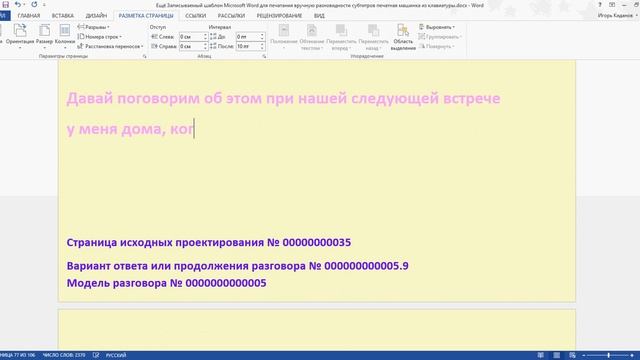Click 'Страница исходных проектирования № 0000000035' line
Screen dimensions: 640x360
click(209, 242)
